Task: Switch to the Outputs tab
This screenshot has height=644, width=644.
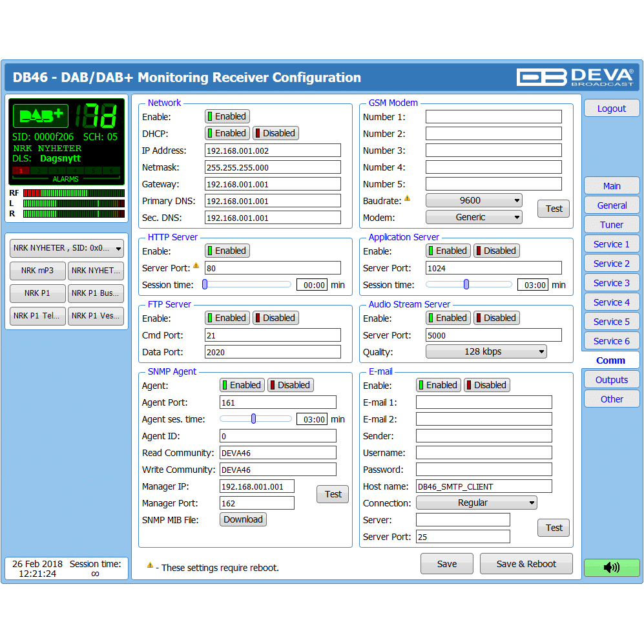Action: [612, 380]
